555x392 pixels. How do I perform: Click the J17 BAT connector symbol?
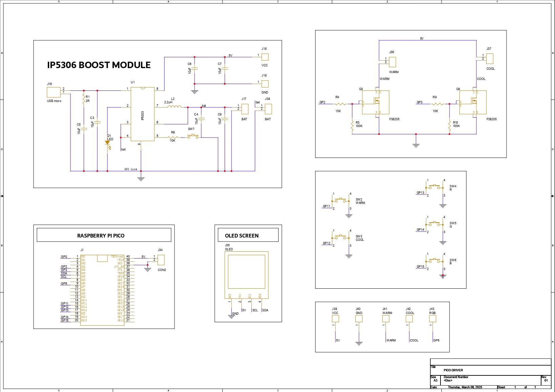(245, 109)
